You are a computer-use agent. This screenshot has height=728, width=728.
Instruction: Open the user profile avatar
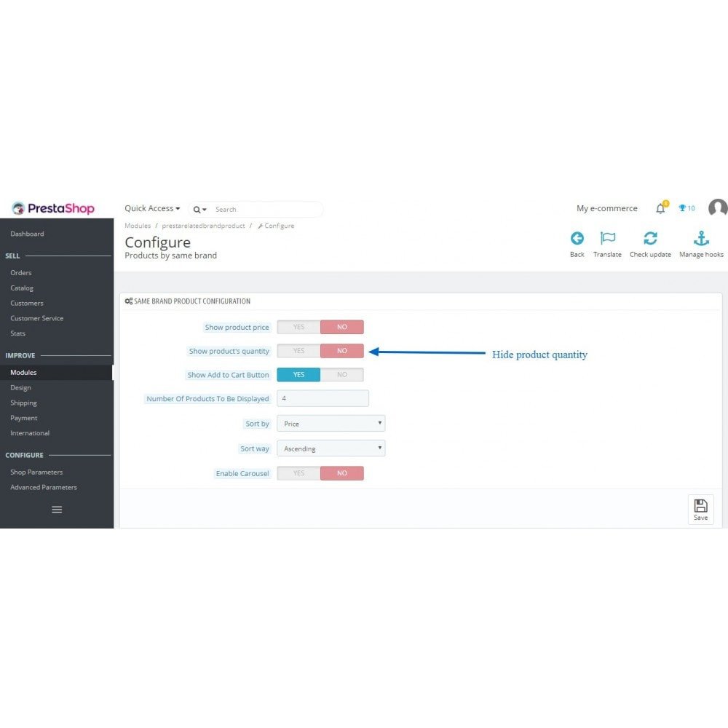[718, 207]
